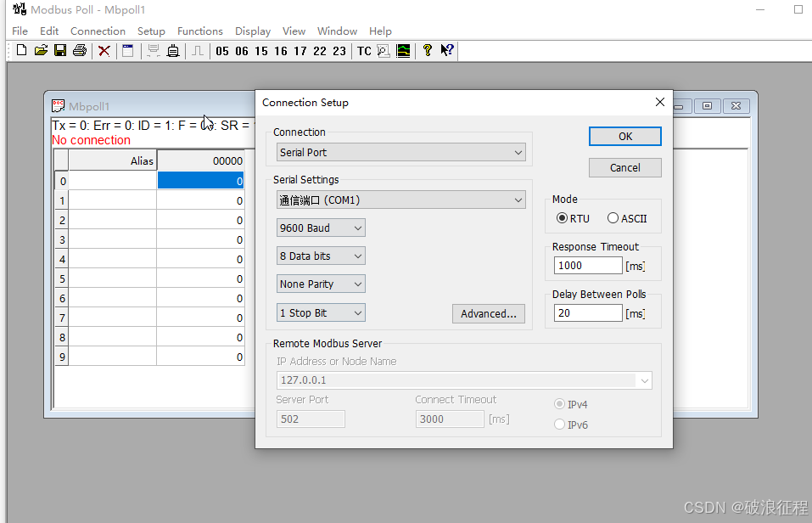The image size is (812, 523).
Task: Open the Functions menu
Action: (200, 31)
